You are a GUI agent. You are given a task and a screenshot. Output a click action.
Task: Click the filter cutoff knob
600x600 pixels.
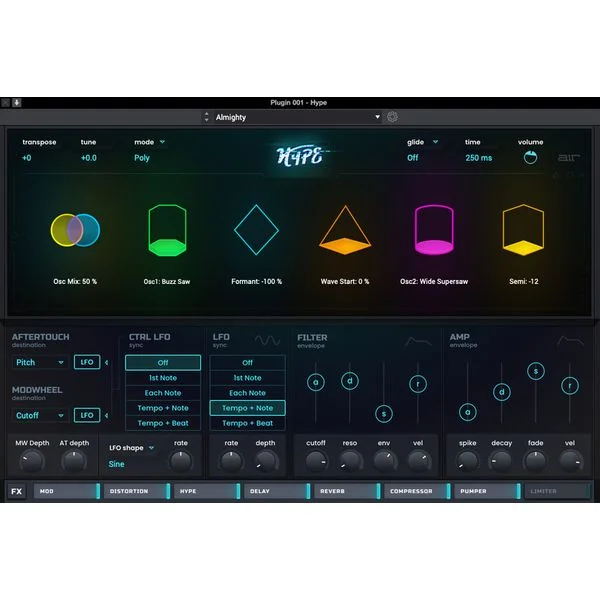(x=316, y=461)
